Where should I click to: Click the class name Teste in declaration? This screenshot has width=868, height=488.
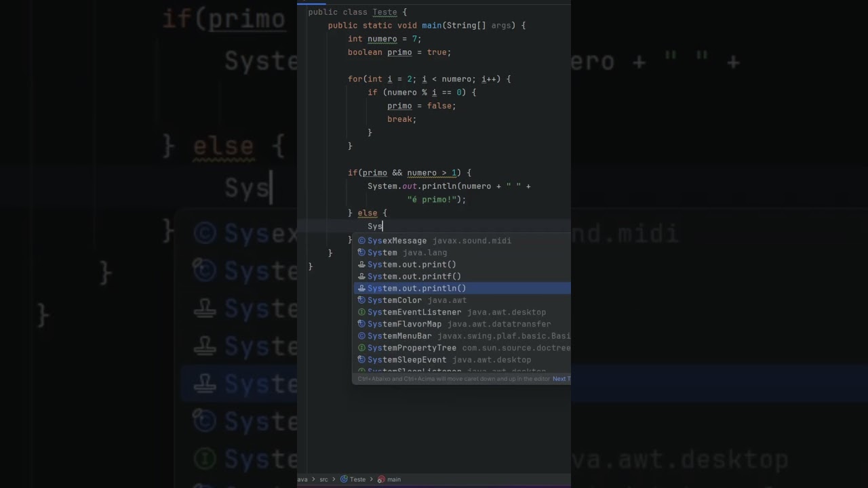pyautogui.click(x=384, y=12)
